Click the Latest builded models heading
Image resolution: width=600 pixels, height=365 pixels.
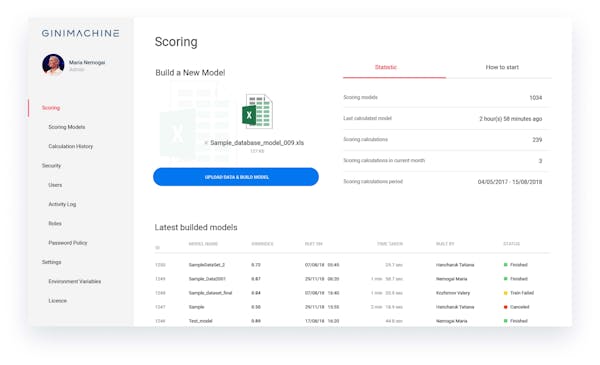(x=196, y=227)
